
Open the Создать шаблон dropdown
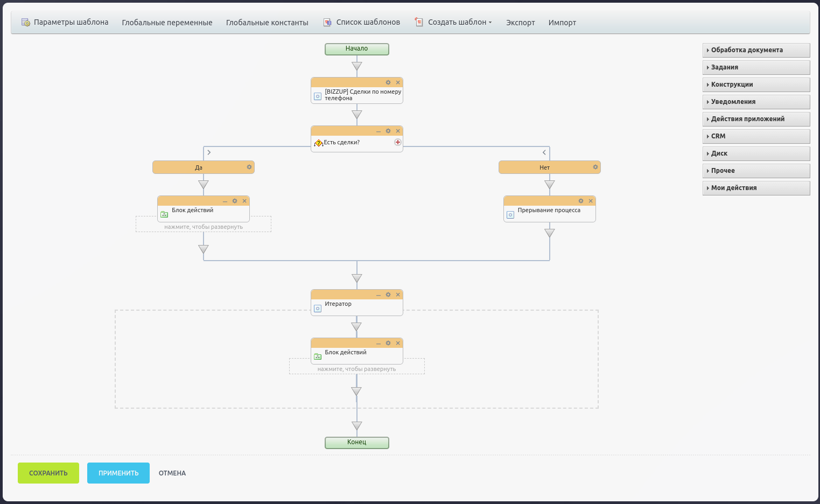click(459, 22)
